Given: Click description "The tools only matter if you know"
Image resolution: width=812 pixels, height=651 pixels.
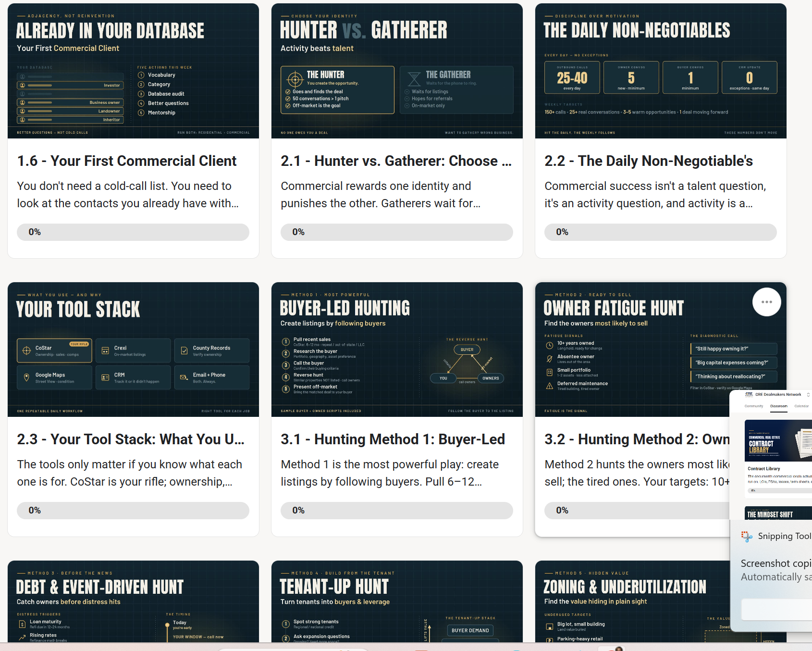Looking at the screenshot, I should (x=130, y=473).
